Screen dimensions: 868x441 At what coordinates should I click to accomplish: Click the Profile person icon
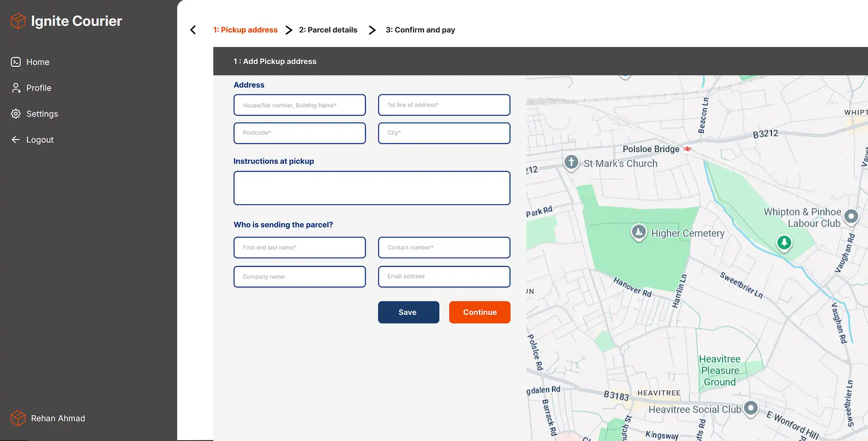[16, 88]
